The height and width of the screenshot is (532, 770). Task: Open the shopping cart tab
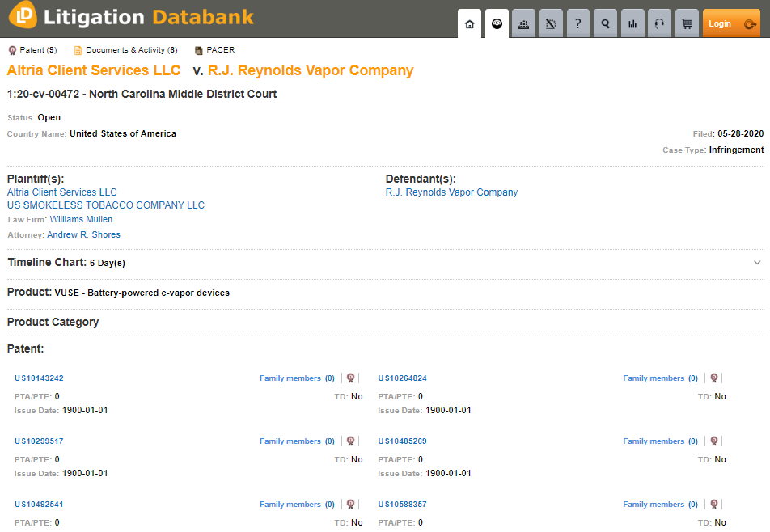pos(687,23)
